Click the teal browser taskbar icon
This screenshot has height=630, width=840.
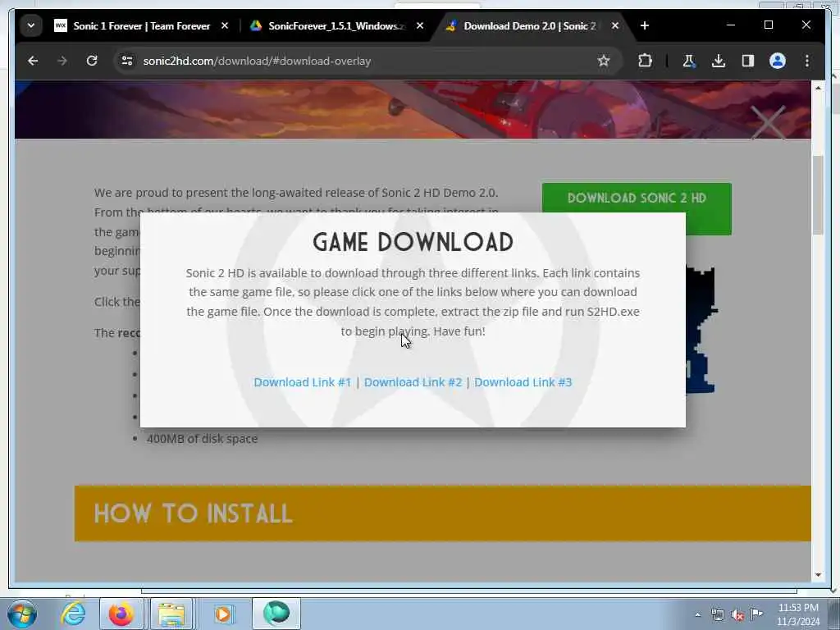point(276,614)
